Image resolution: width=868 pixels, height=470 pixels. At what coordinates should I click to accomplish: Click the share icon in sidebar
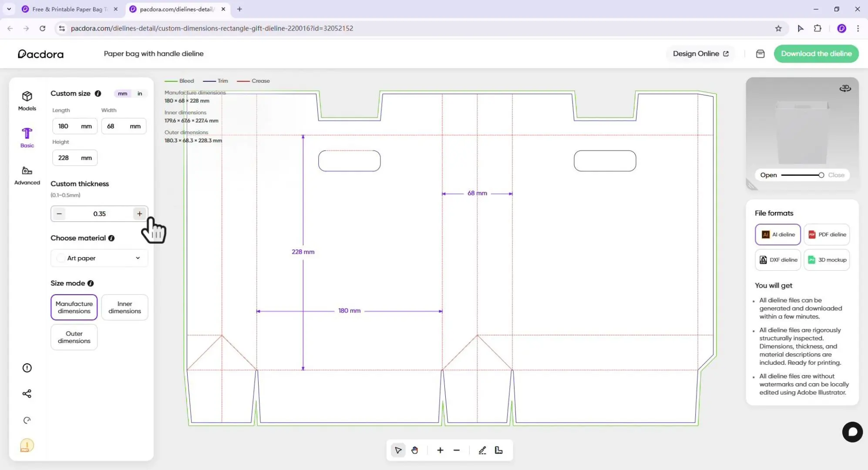coord(27,394)
